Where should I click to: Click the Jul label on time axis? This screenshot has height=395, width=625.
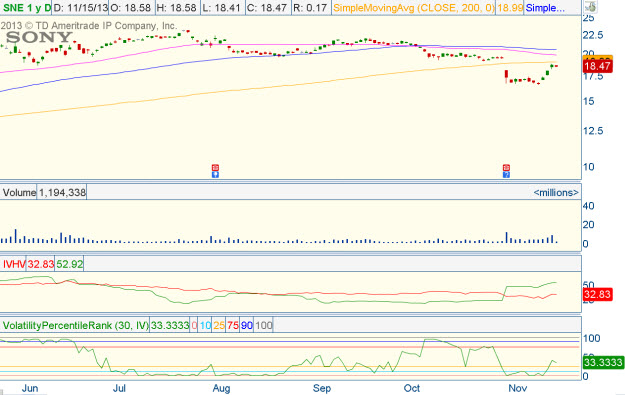(x=119, y=388)
